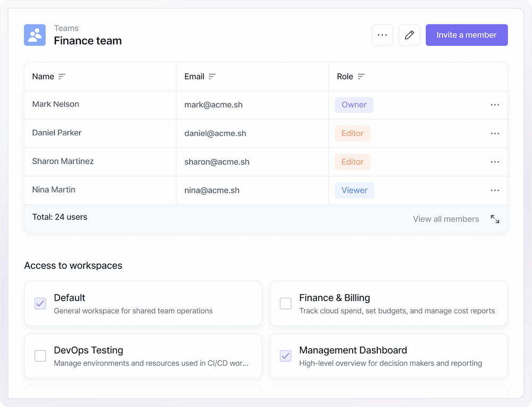
Task: Click the Viewer role badge for Nina
Action: [x=354, y=190]
